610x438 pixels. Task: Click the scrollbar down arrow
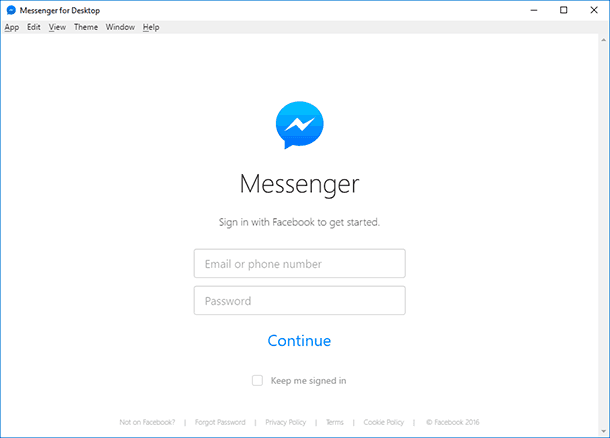tap(603, 431)
